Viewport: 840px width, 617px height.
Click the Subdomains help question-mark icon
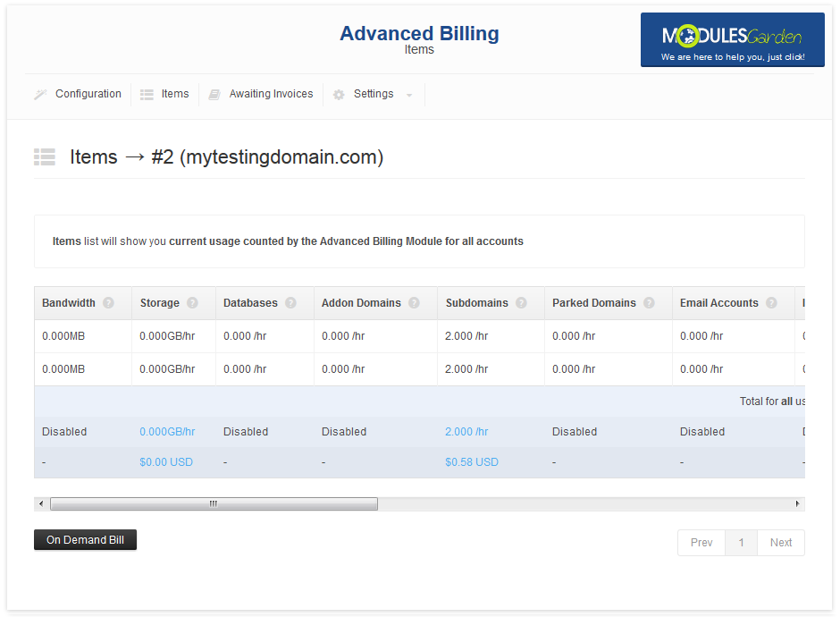521,303
